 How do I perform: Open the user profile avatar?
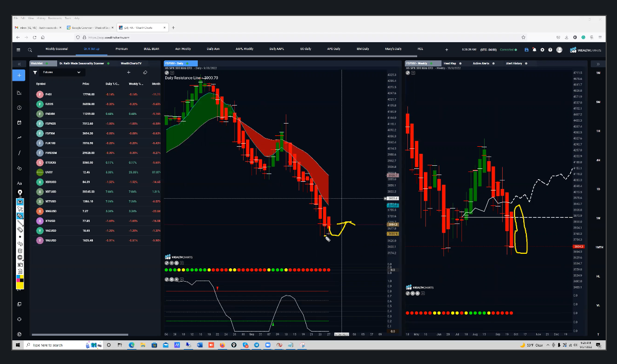point(559,49)
